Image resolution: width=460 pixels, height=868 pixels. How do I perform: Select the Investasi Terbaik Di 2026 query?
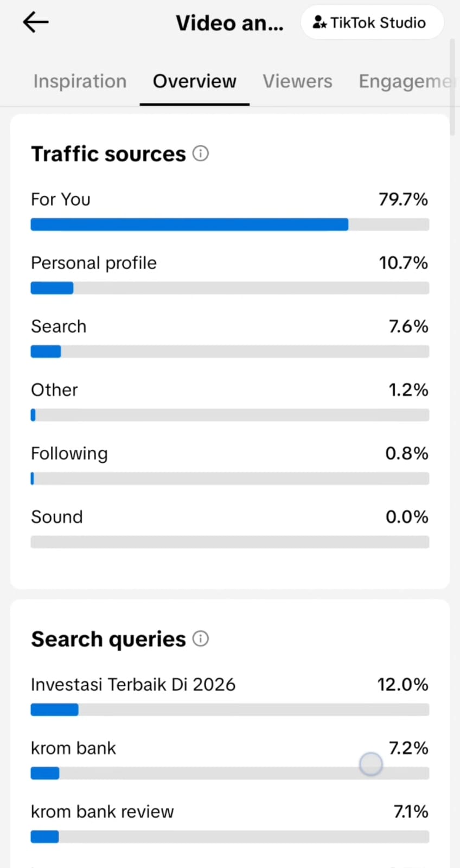133,685
